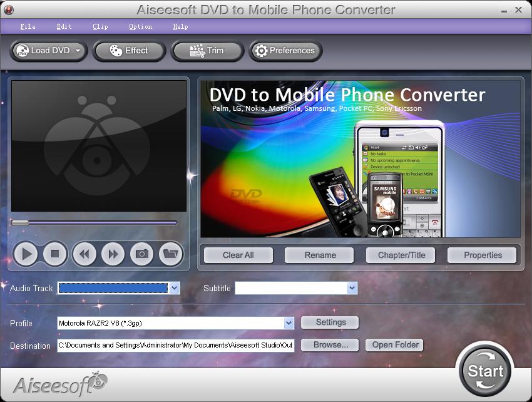Viewport: 532px width, 402px height.
Task: Click the Destination path text field
Action: 176,346
